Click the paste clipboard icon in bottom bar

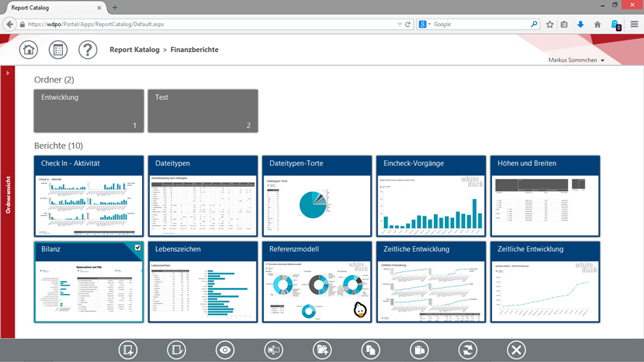click(x=419, y=350)
